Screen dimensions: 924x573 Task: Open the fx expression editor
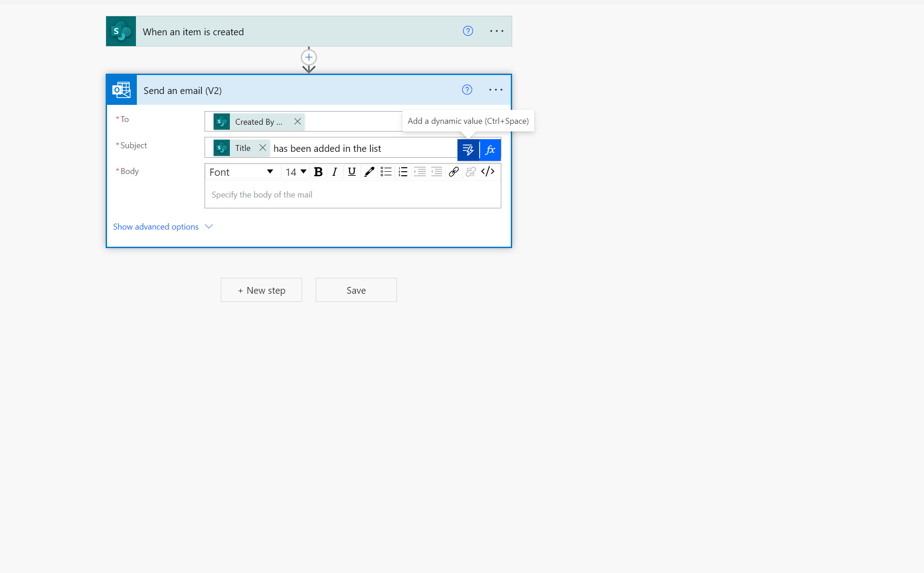tap(490, 150)
